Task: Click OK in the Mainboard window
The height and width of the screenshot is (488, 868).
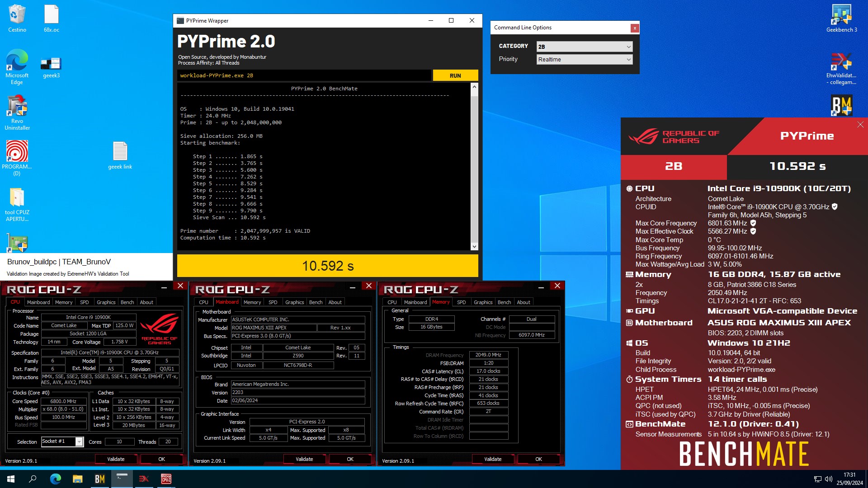Action: [350, 459]
